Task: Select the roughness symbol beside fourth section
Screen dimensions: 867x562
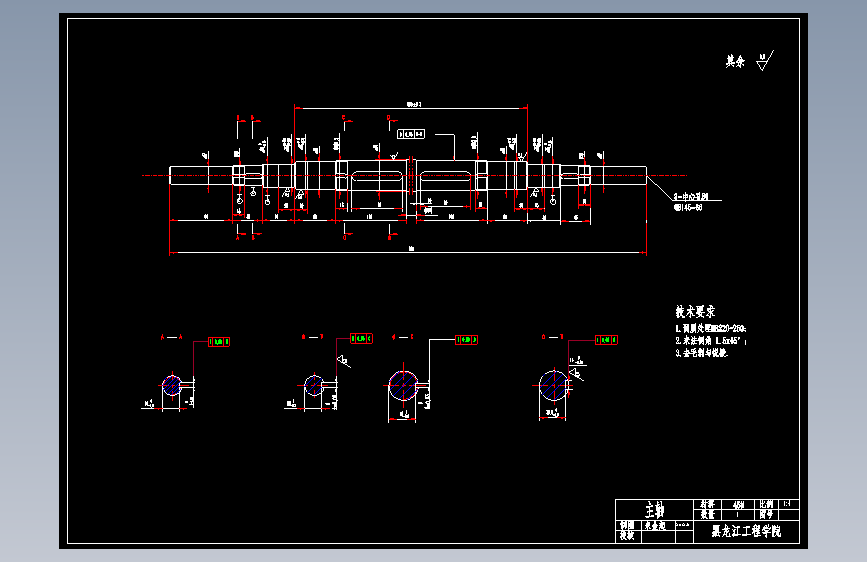Action: pyautogui.click(x=576, y=374)
